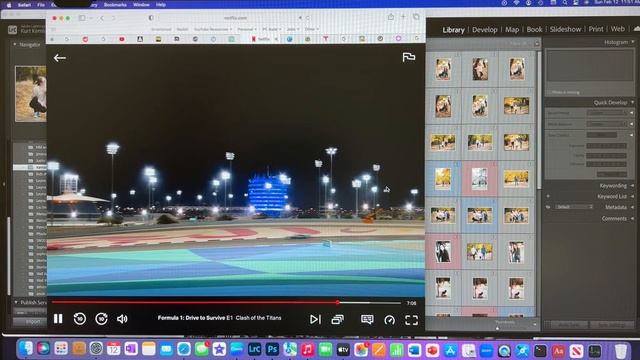The height and width of the screenshot is (360, 640).
Task: Toggle the Library filter lock icon
Action: [537, 43]
